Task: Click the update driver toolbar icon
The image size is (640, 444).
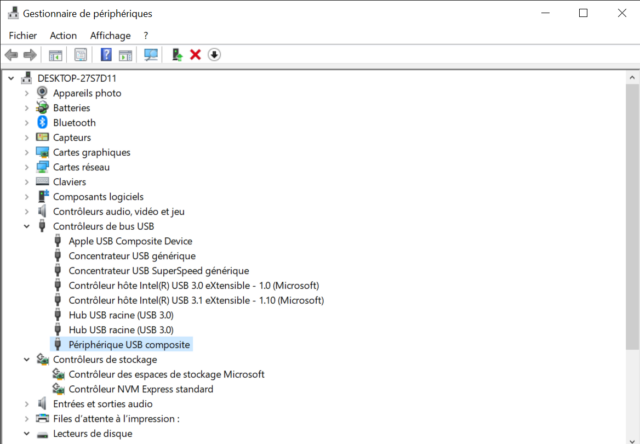Action: pos(177,55)
